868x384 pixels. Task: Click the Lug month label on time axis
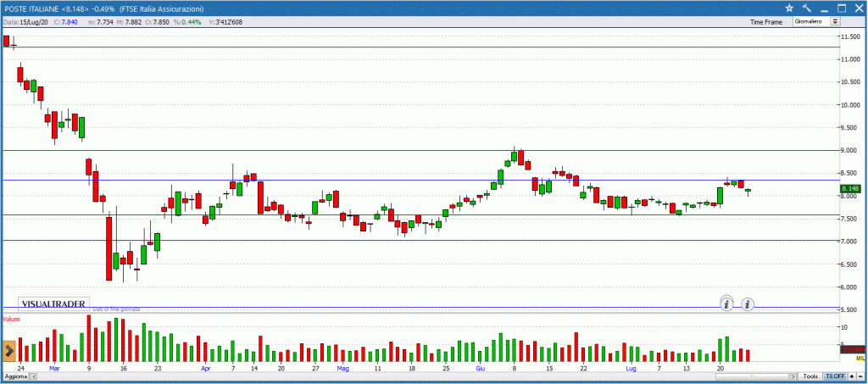[631, 367]
